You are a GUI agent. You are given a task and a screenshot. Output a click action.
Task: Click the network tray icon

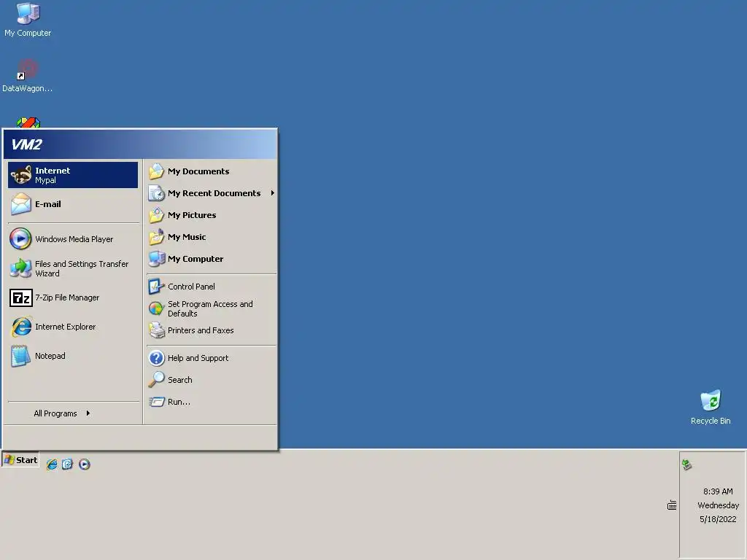point(686,464)
